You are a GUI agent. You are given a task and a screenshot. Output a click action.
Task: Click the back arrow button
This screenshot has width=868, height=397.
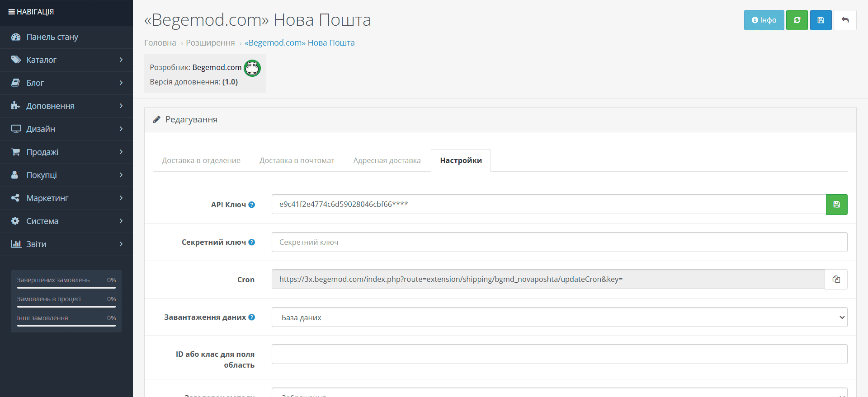click(x=845, y=20)
